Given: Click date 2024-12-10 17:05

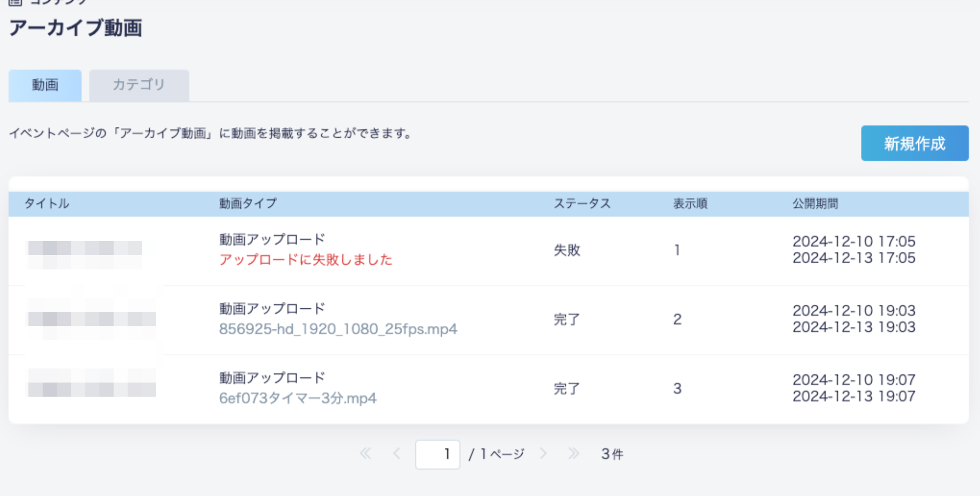Looking at the screenshot, I should click(x=854, y=241).
